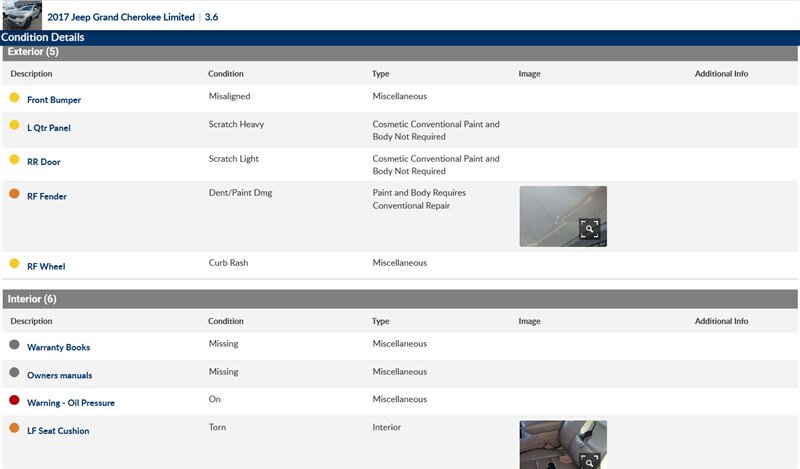800x469 pixels.
Task: Click gray severity dot beside Warranty Books
Action: (14, 345)
